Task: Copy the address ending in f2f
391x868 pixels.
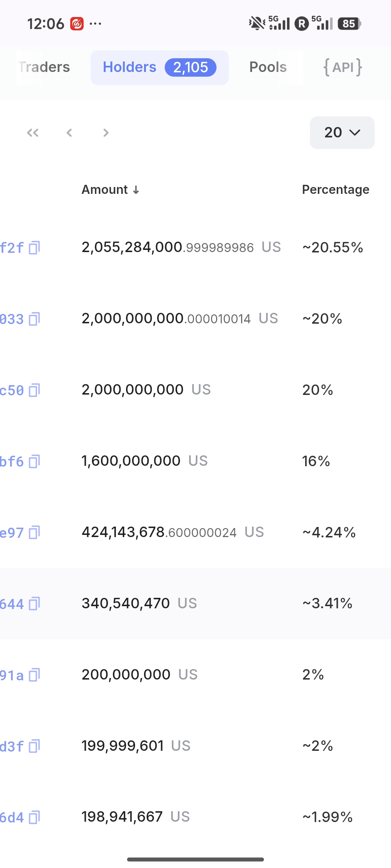Action: tap(34, 248)
